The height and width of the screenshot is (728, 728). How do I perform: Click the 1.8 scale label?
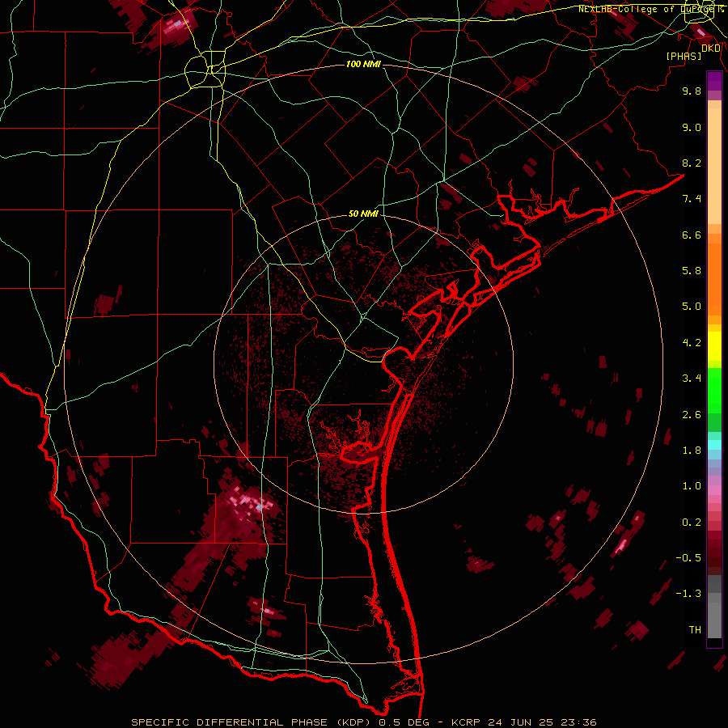pyautogui.click(x=692, y=451)
